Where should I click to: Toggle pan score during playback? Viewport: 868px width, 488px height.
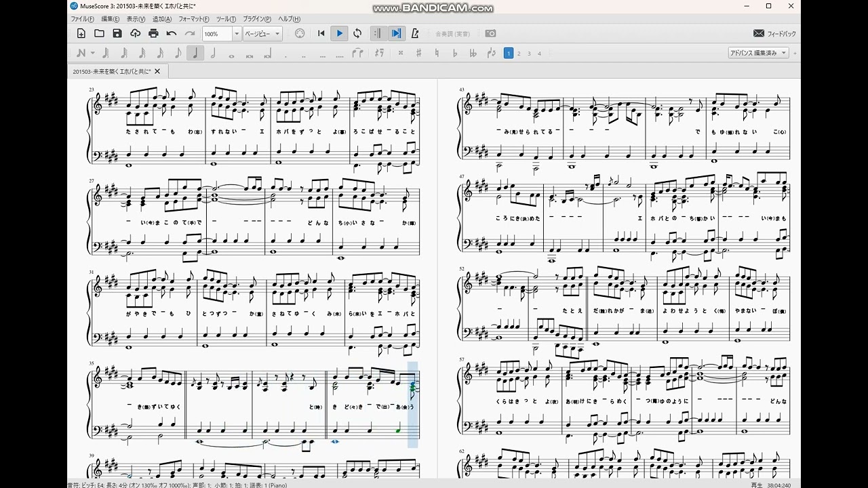point(397,33)
